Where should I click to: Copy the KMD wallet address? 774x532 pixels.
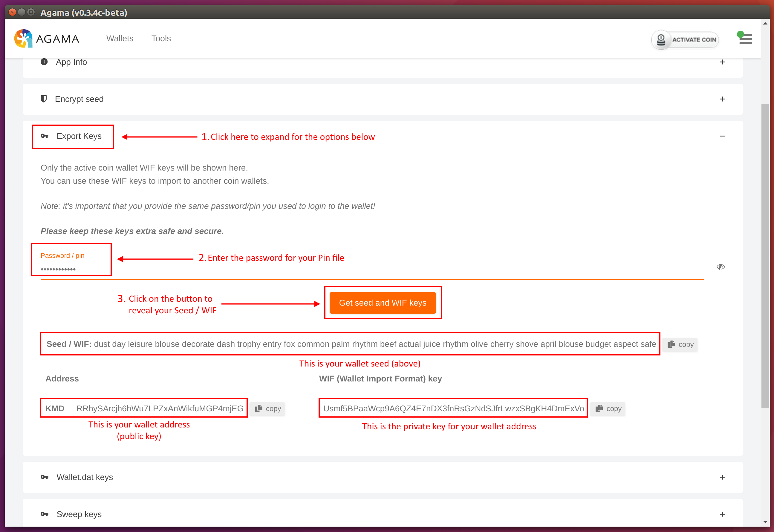(268, 409)
